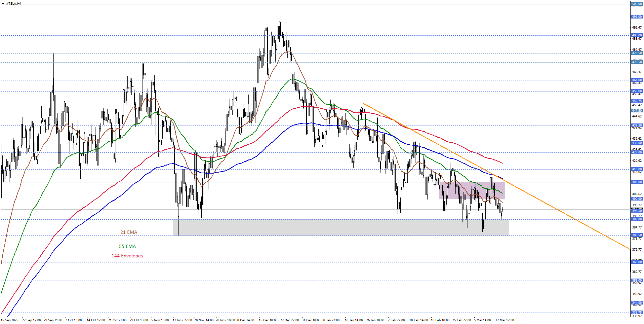Click the 12 Nov 22:00 time label

click(x=182, y=320)
